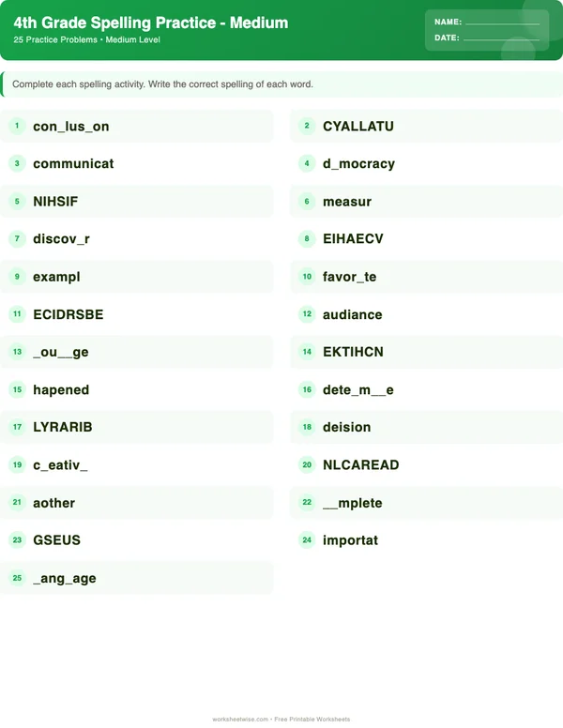This screenshot has height=728, width=563.
Task: Select the scrambled word CYALLATU
Action: pos(358,126)
